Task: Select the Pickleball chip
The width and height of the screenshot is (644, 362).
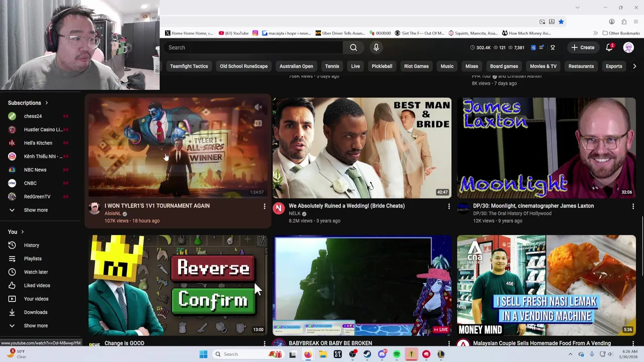Action: point(382,66)
